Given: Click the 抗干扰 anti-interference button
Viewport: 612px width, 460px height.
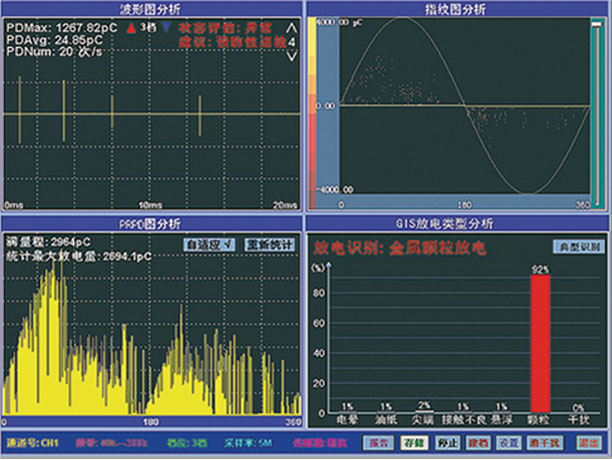Looking at the screenshot, I should point(544,441).
